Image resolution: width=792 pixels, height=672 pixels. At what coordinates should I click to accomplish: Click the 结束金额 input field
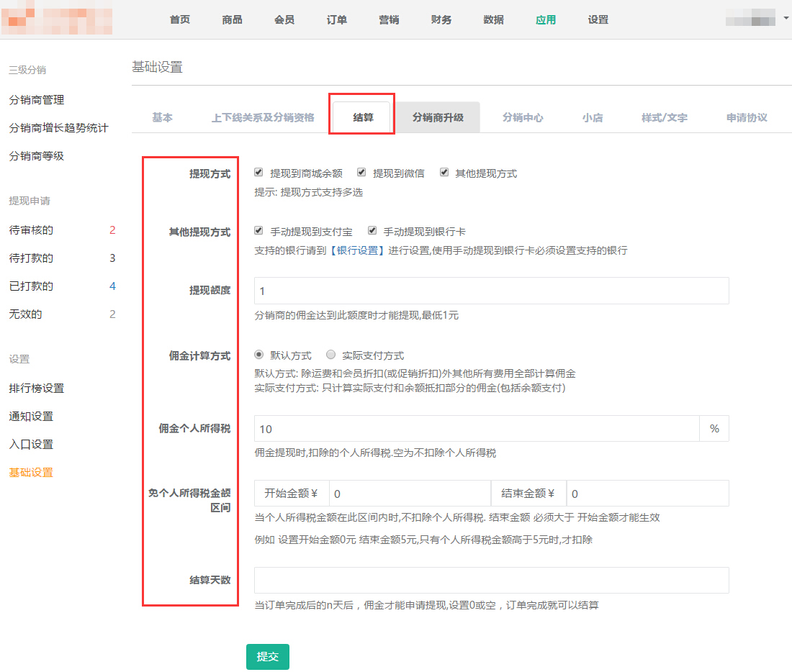(x=647, y=494)
